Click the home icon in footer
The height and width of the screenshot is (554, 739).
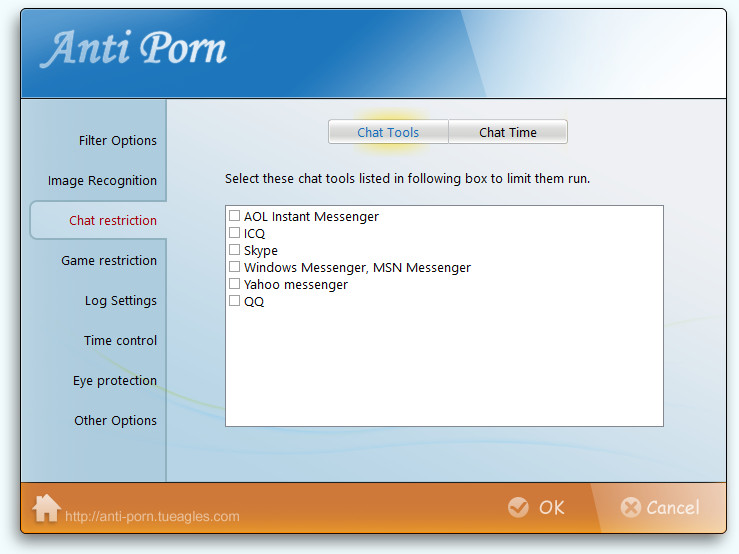tap(46, 508)
